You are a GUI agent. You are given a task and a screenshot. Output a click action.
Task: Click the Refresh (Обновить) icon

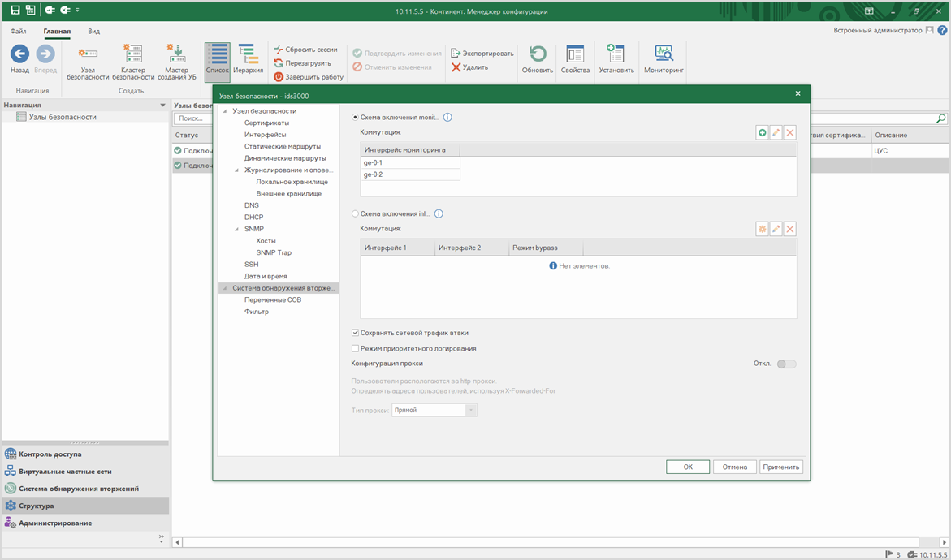tap(537, 59)
